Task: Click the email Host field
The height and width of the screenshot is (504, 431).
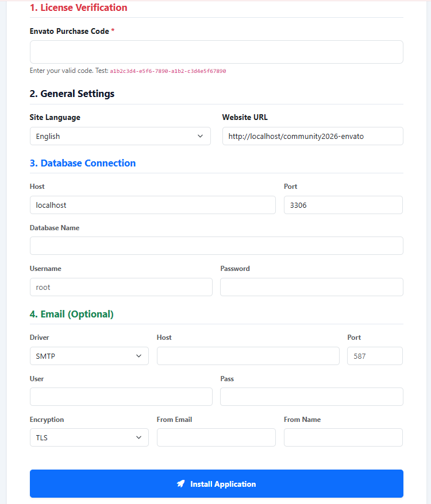Action: [x=248, y=356]
